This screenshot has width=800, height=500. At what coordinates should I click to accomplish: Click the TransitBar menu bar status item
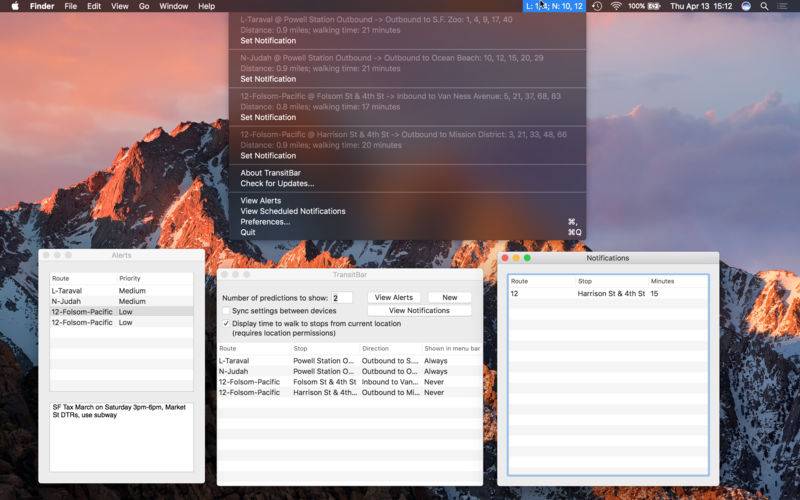coord(554,6)
